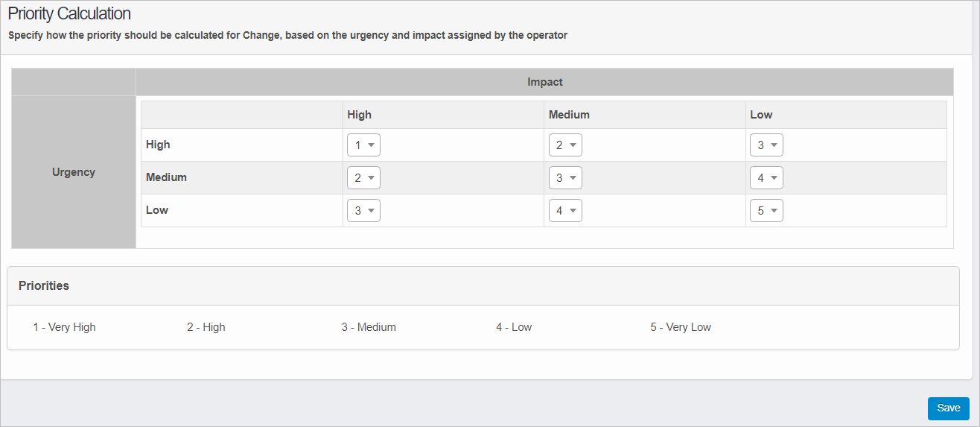Image resolution: width=980 pixels, height=427 pixels.
Task: Click the '3 - Medium' priority label
Action: tap(369, 327)
